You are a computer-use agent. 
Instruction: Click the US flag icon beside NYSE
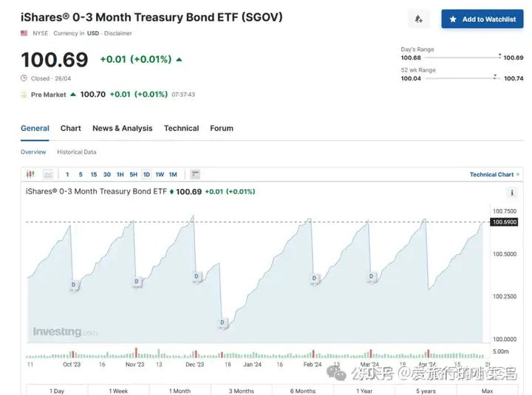[24, 33]
